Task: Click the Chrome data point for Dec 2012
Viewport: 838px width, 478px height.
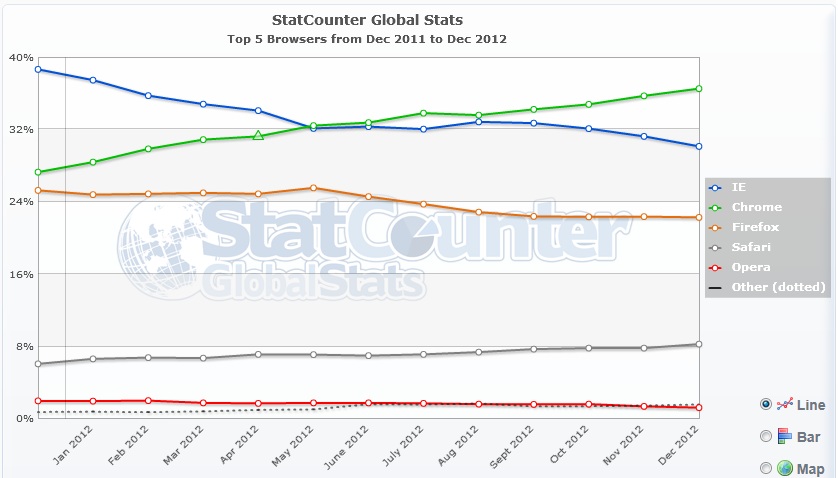Action: tap(698, 88)
